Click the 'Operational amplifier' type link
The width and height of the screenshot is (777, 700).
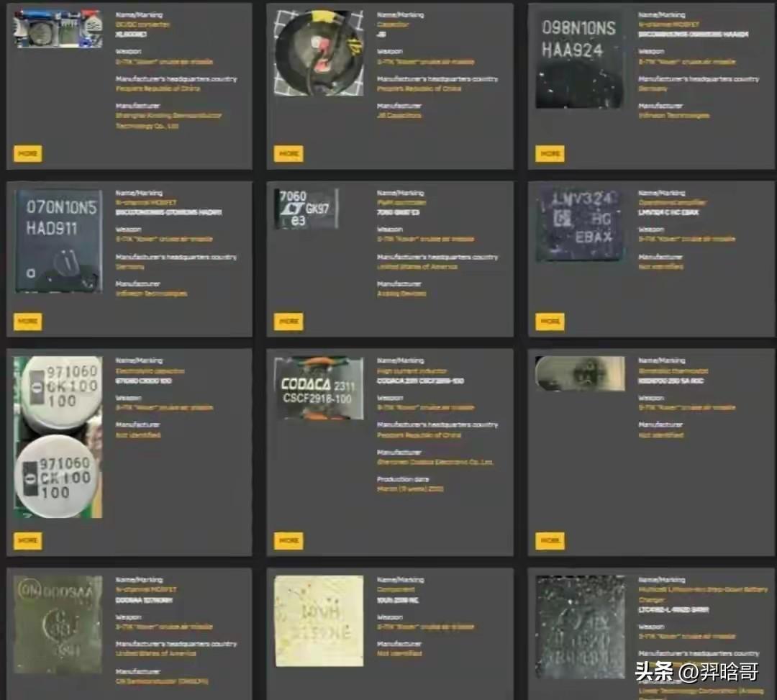coord(672,203)
